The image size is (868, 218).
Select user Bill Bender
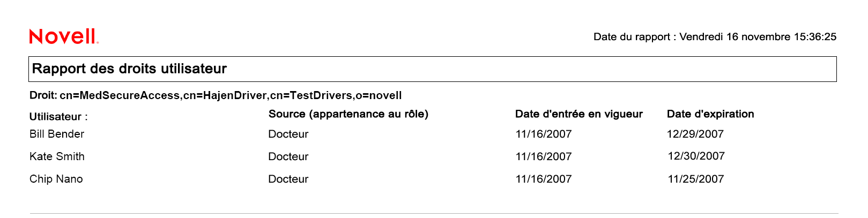(57, 134)
